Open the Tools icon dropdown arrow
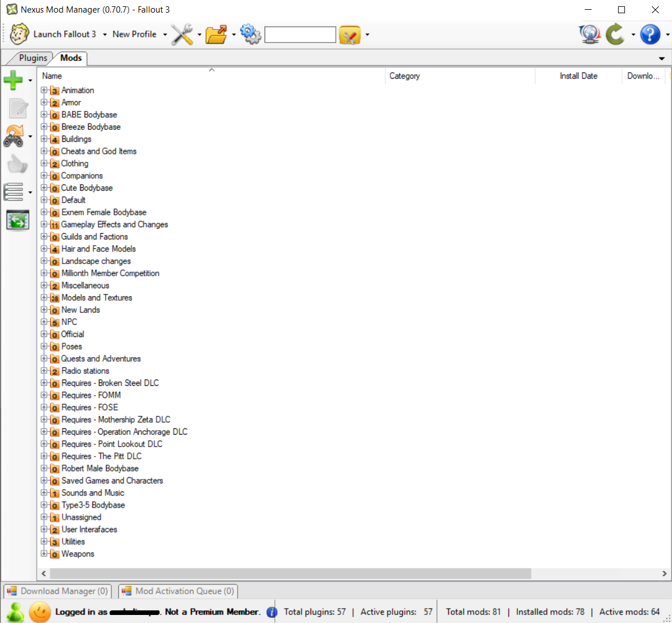 (199, 34)
